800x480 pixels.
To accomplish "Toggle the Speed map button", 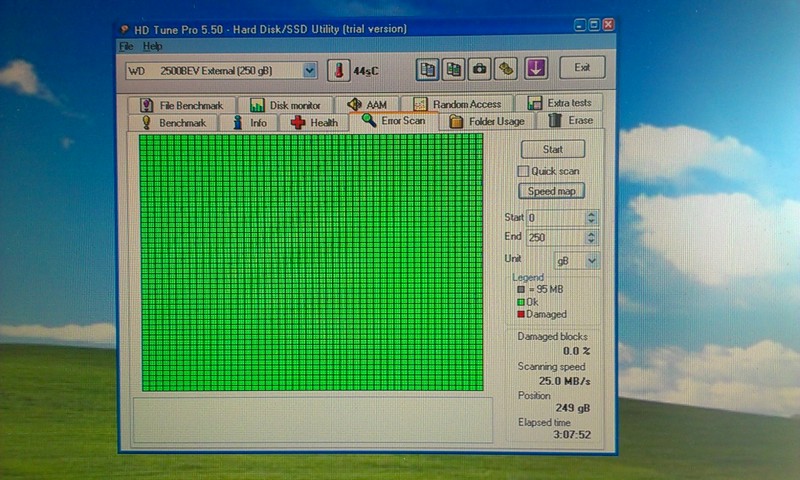I will [552, 191].
